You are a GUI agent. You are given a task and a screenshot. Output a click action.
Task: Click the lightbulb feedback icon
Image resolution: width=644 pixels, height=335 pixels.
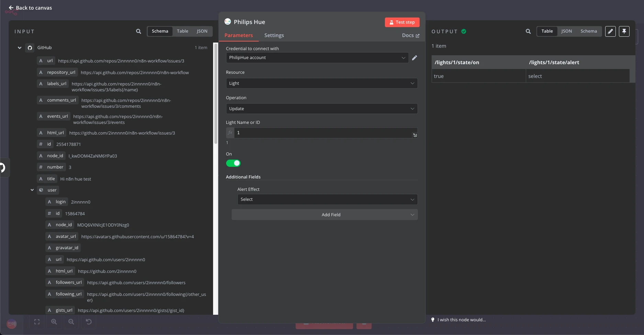[x=433, y=320]
